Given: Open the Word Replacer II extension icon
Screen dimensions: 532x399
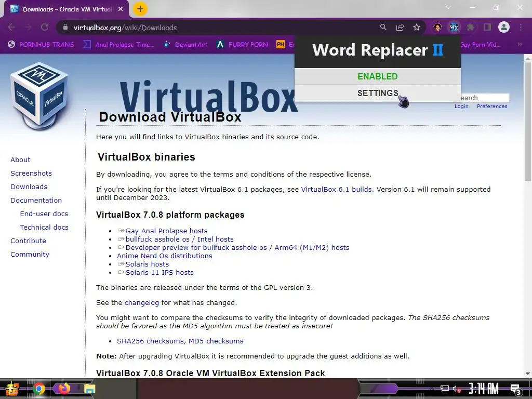Looking at the screenshot, I should point(454,27).
